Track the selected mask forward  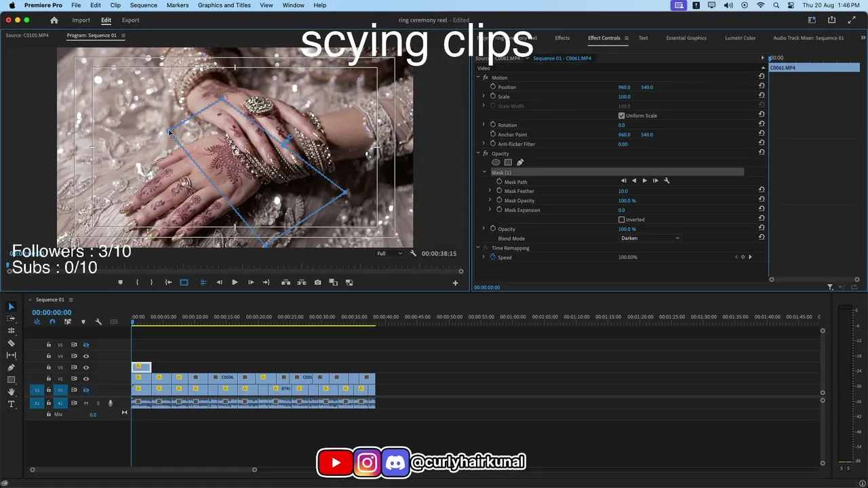click(x=644, y=181)
